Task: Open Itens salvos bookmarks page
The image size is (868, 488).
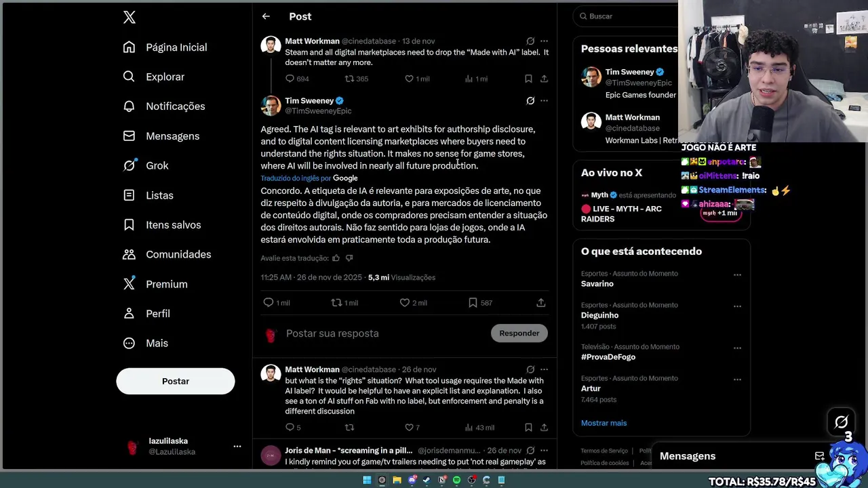Action: [161, 225]
